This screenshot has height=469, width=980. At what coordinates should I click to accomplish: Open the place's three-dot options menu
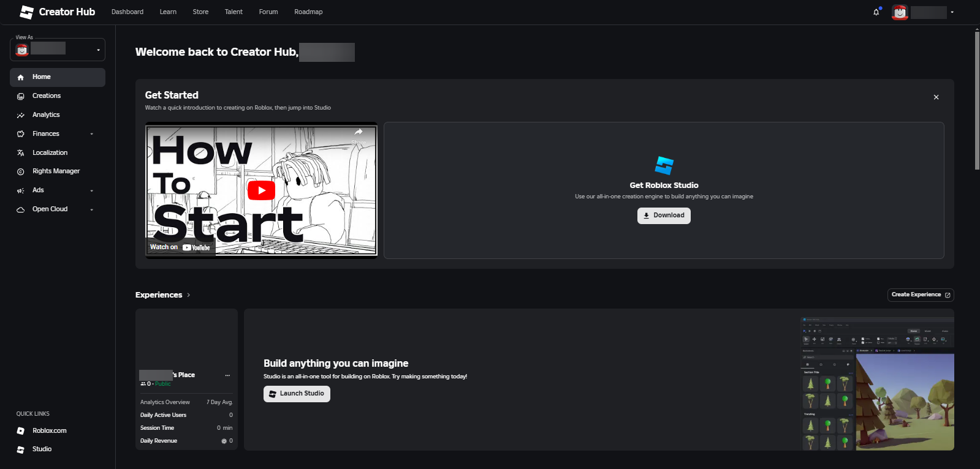click(227, 375)
